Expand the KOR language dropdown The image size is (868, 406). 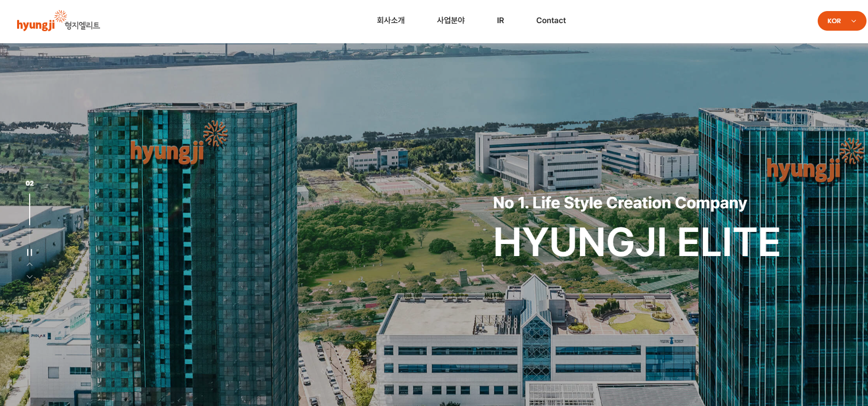tap(841, 21)
